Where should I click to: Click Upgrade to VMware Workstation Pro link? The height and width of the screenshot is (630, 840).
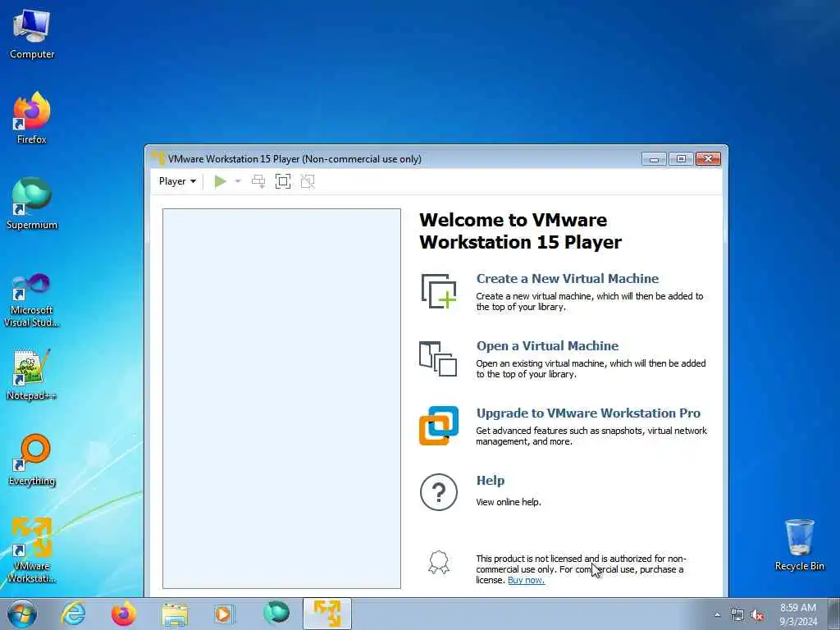click(x=588, y=413)
